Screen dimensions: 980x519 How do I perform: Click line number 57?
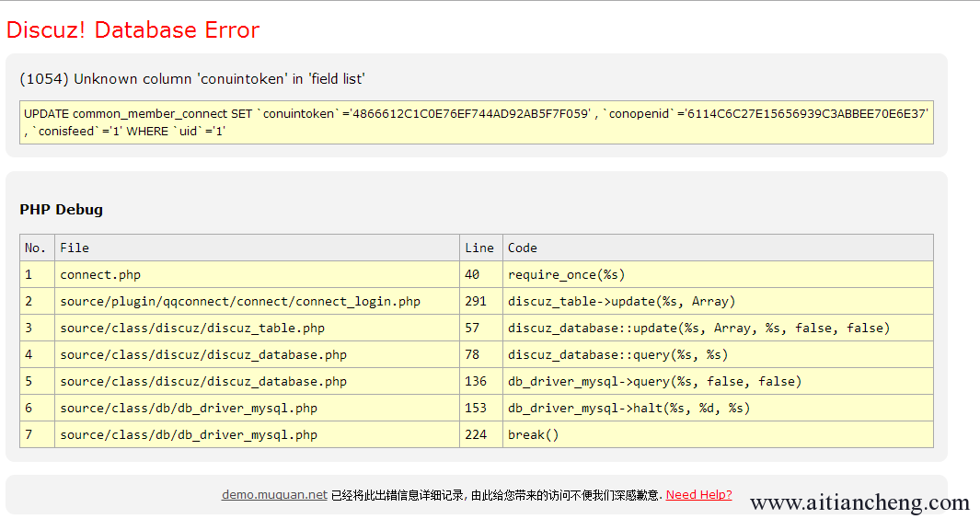tap(480, 328)
